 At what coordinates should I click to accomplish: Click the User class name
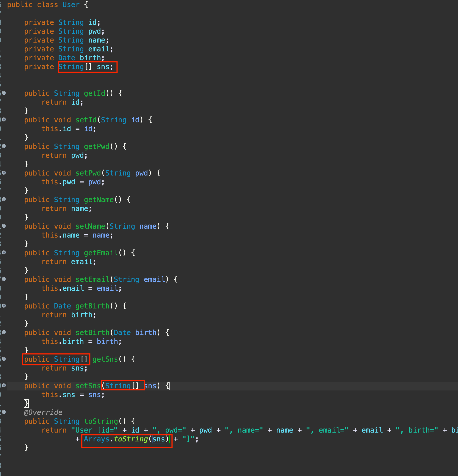point(71,5)
